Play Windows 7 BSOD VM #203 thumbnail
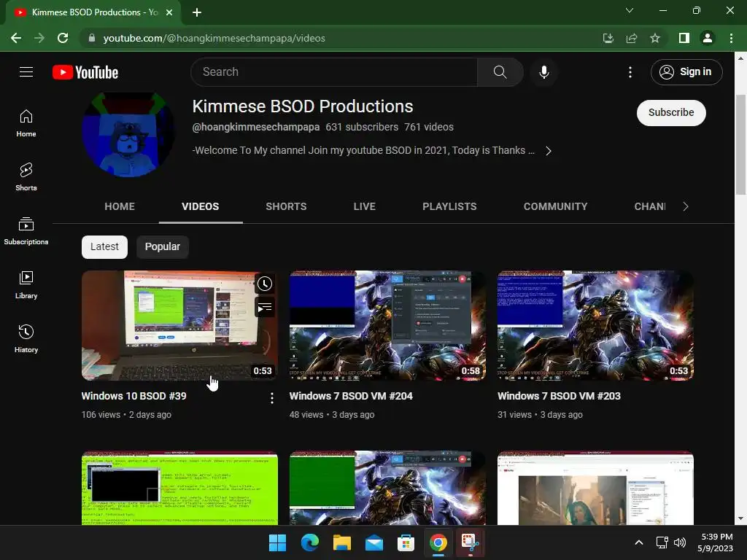This screenshot has width=747, height=560. (595, 326)
